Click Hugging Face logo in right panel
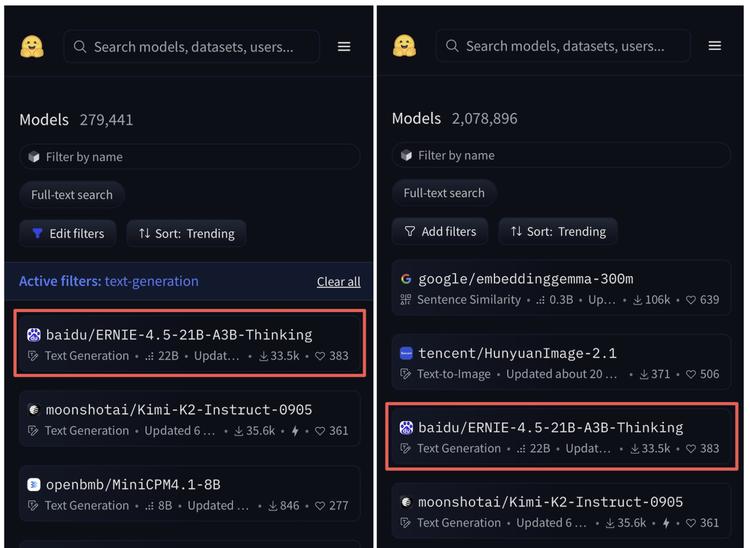 tap(404, 46)
